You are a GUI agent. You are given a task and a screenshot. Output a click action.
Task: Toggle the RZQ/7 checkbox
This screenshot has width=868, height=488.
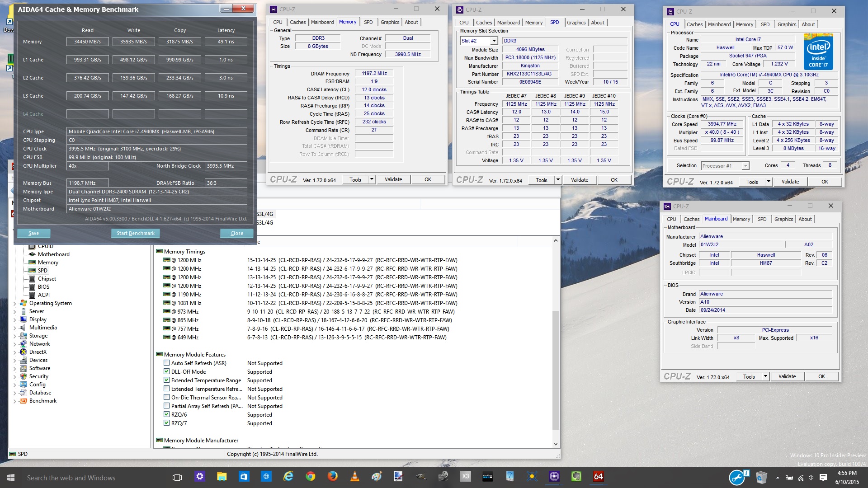click(x=166, y=423)
